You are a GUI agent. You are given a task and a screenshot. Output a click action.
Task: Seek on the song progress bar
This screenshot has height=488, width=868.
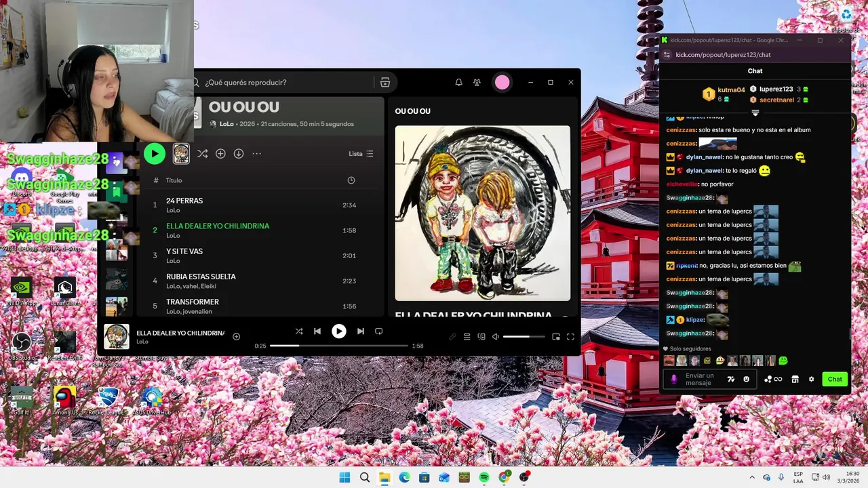pos(339,346)
